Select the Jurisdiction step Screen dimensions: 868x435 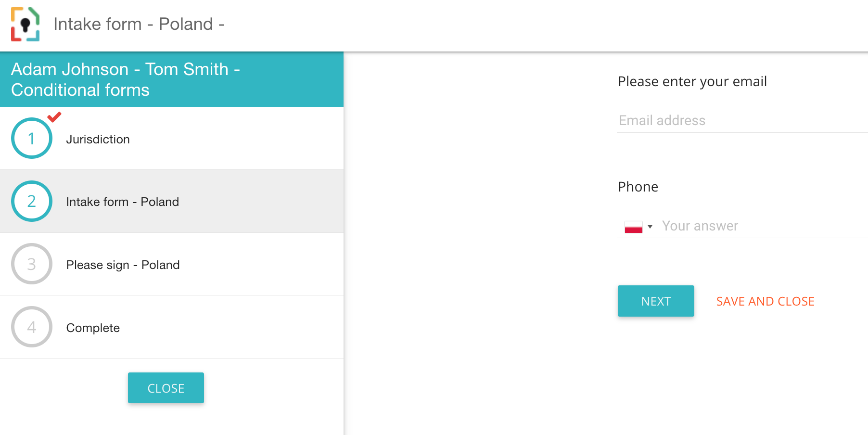(x=98, y=139)
